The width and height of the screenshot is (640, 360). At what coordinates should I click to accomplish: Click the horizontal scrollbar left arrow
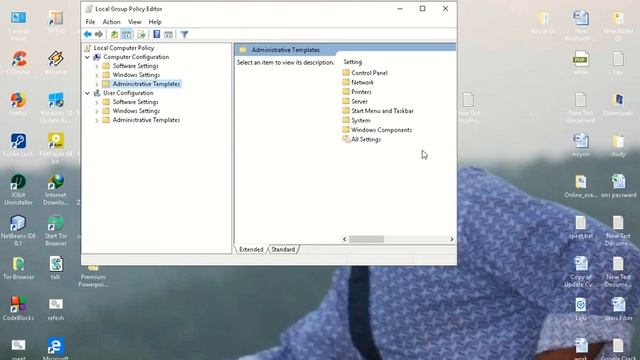[x=345, y=239]
